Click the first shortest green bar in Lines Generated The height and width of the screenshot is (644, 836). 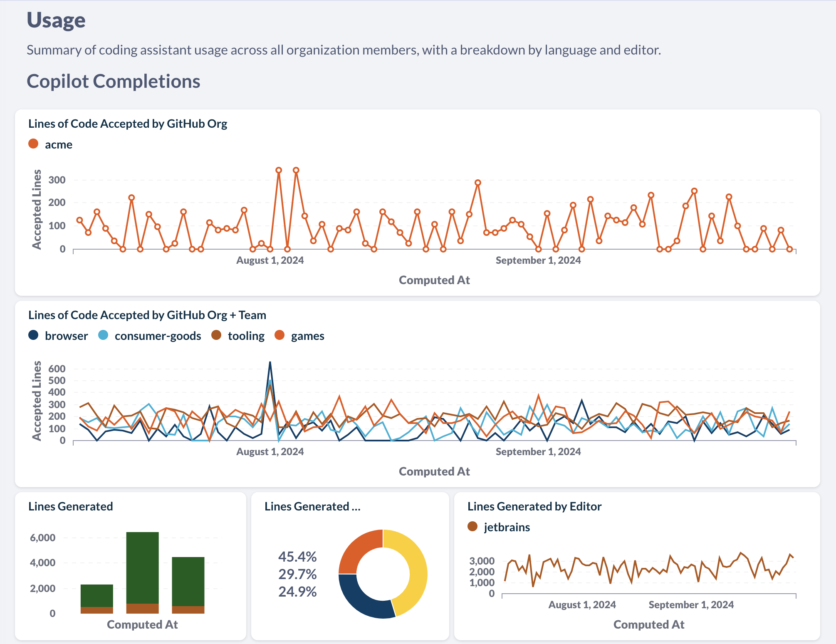97,595
